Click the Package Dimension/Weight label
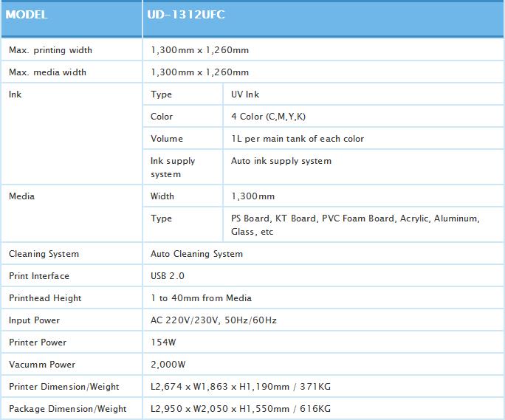The height and width of the screenshot is (420, 505). tap(68, 409)
